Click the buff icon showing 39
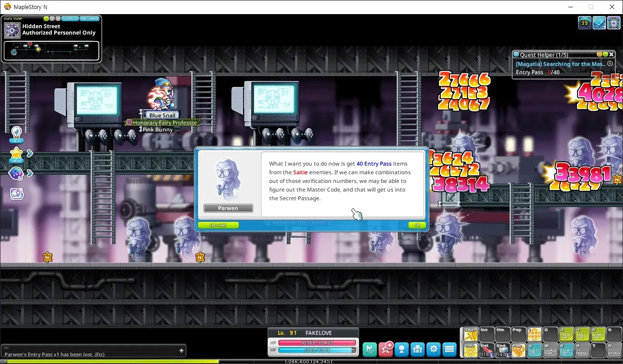 585,23
